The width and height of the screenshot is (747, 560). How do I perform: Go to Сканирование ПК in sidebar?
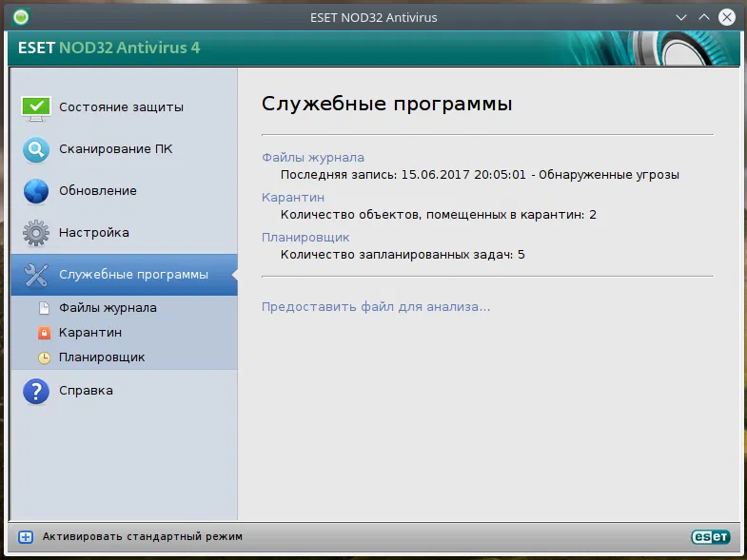[124, 149]
